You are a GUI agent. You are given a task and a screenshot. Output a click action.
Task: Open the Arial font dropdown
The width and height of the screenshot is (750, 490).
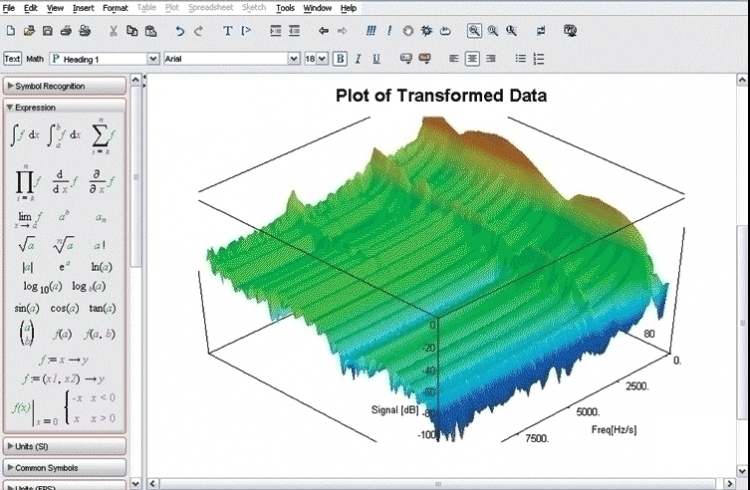(294, 59)
